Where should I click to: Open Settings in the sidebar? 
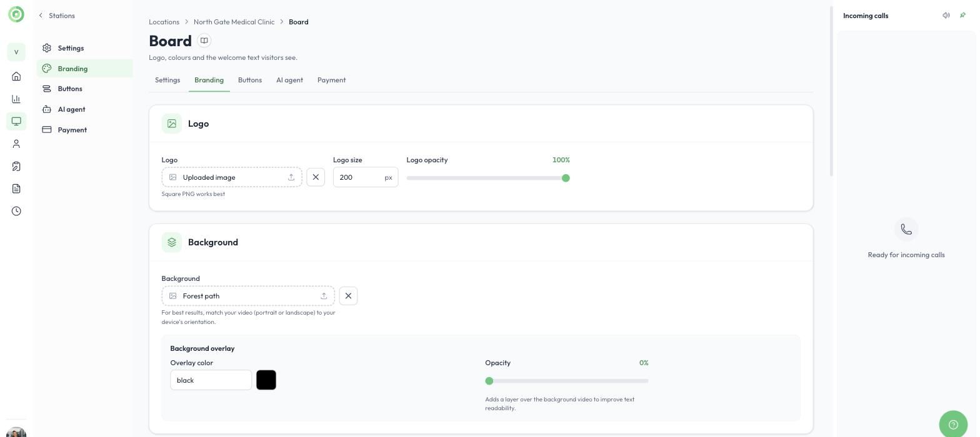point(84,48)
